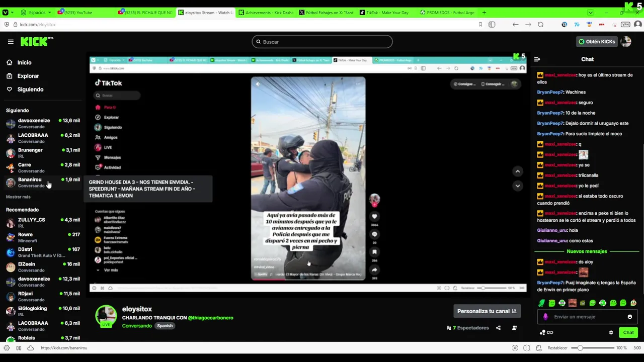Click the Nuevos mensajes divider in chat

point(587,251)
